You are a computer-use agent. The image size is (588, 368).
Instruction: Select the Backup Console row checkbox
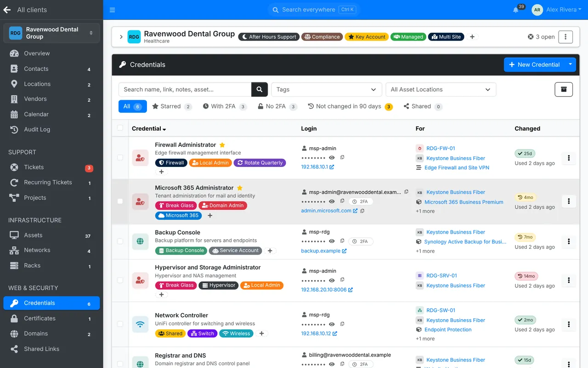120,241
